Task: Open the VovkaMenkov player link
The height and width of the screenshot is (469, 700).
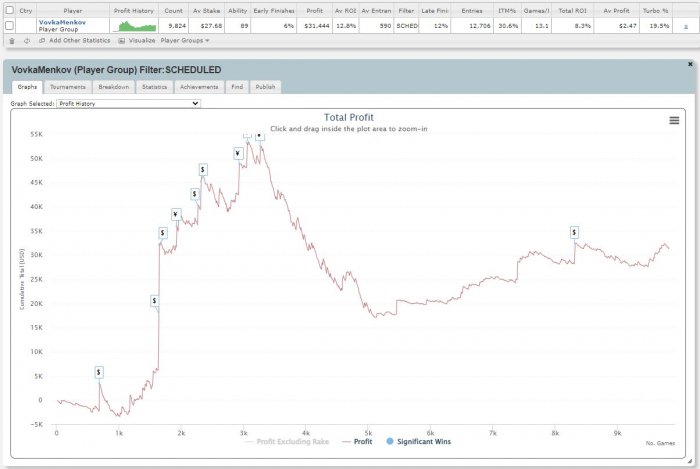Action: point(62,22)
